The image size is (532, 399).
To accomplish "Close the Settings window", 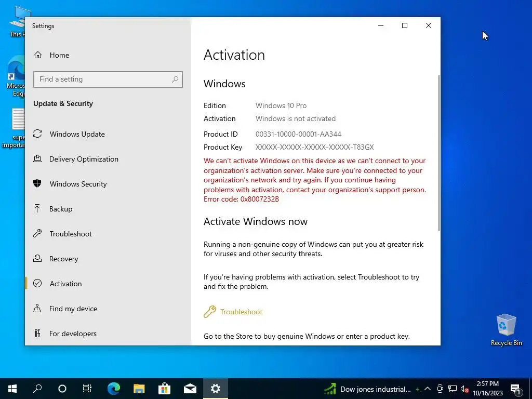I will point(429,25).
